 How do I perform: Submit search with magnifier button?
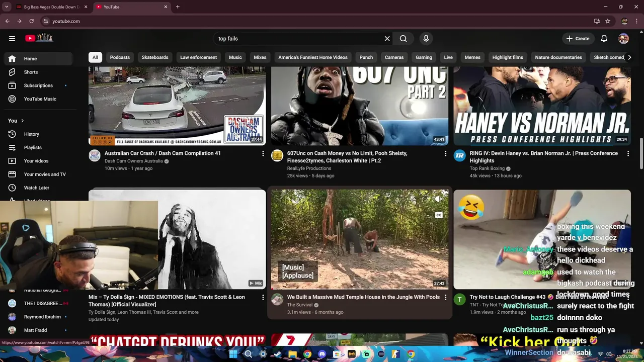tap(403, 39)
